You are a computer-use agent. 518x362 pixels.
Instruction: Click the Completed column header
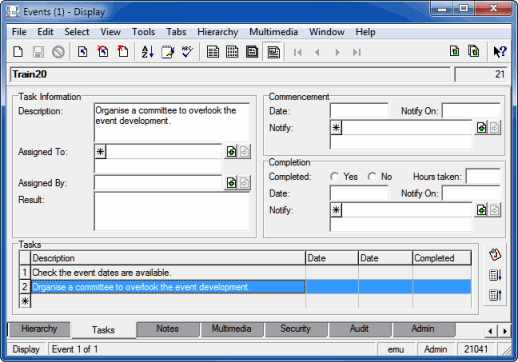tap(442, 258)
